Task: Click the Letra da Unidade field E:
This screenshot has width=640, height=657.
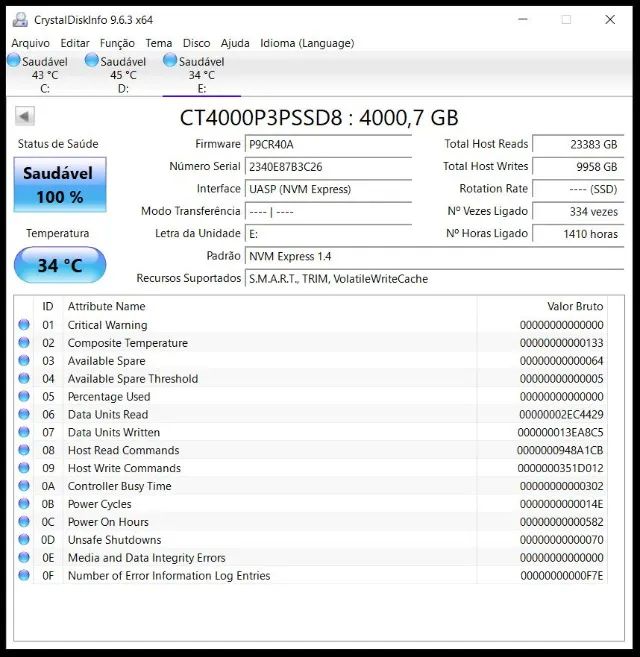Action: [328, 234]
